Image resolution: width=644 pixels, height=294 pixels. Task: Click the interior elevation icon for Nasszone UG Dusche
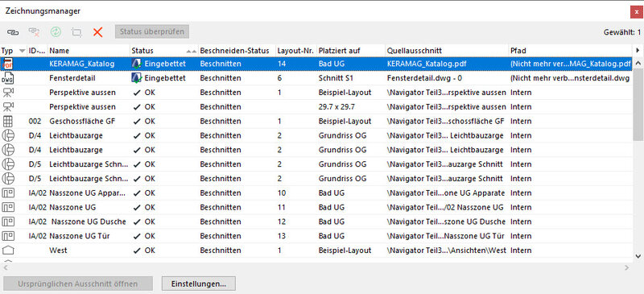point(8,222)
